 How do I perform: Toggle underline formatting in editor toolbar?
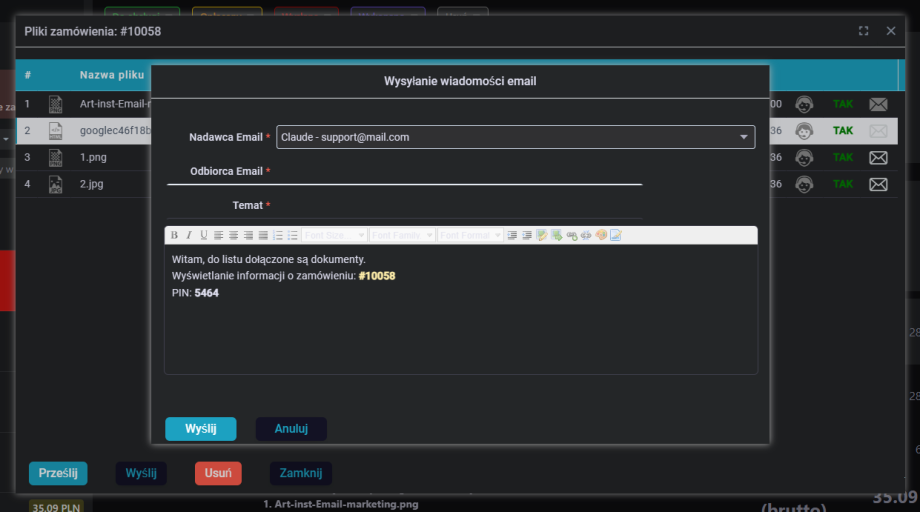(x=204, y=236)
